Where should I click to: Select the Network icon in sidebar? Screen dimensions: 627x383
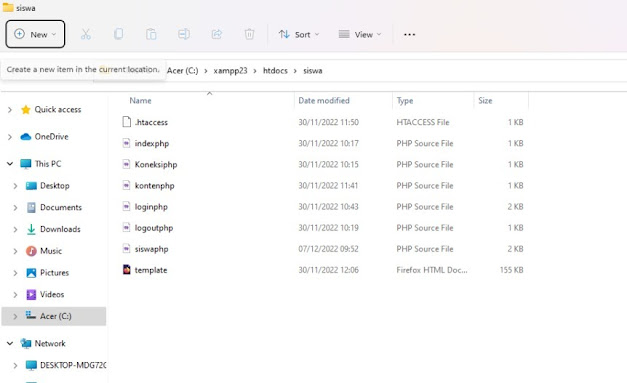pyautogui.click(x=26, y=343)
